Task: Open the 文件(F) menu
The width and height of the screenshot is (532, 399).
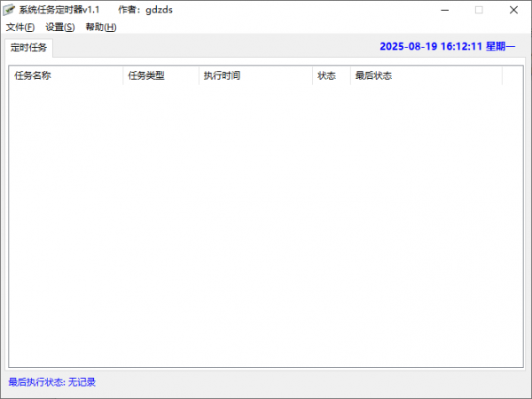Action: (20, 27)
